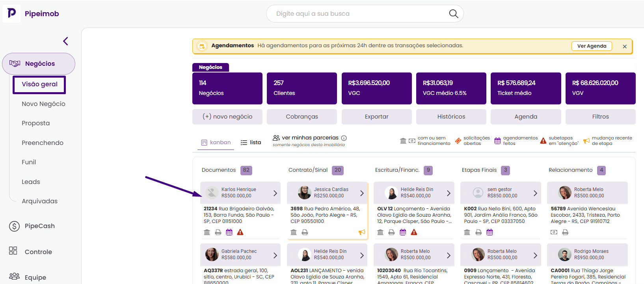The width and height of the screenshot is (644, 284).
Task: Click Rodrigo Moraes avatar thumbnail
Action: click(x=565, y=254)
